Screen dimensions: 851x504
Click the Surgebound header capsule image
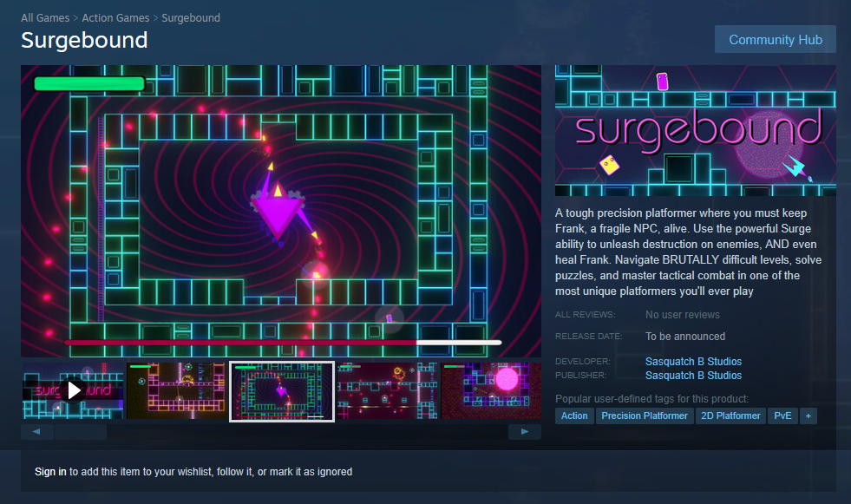pos(695,131)
